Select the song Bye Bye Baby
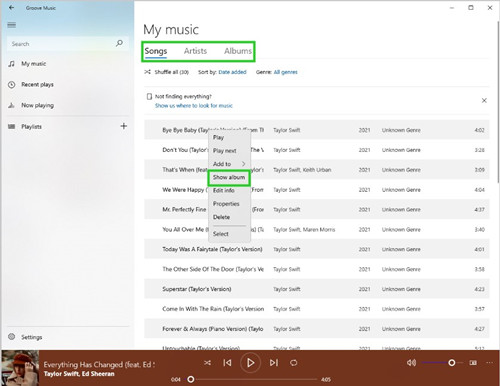 [x=317, y=130]
